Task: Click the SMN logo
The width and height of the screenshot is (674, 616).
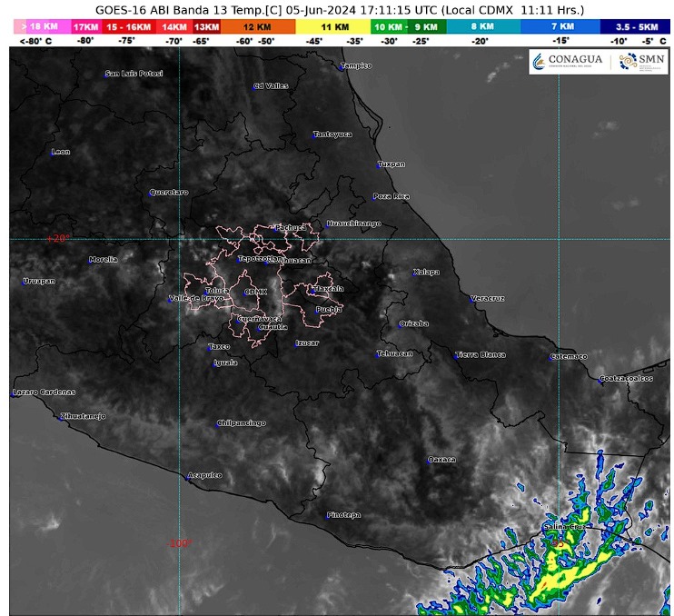Action: [x=639, y=60]
